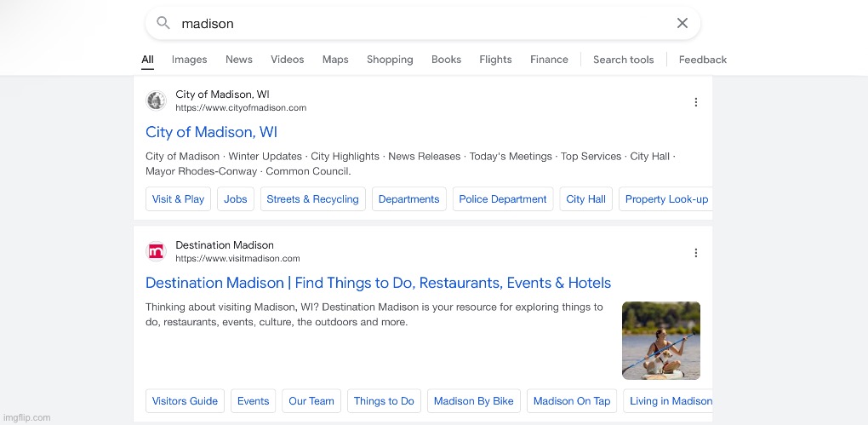This screenshot has width=868, height=425.
Task: Select the All tab
Action: [147, 60]
